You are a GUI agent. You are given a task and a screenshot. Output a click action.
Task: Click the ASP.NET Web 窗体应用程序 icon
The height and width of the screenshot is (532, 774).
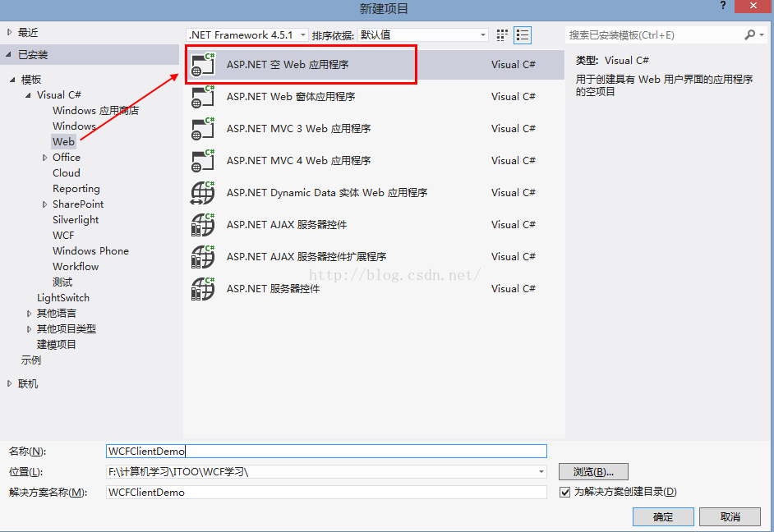coord(203,97)
